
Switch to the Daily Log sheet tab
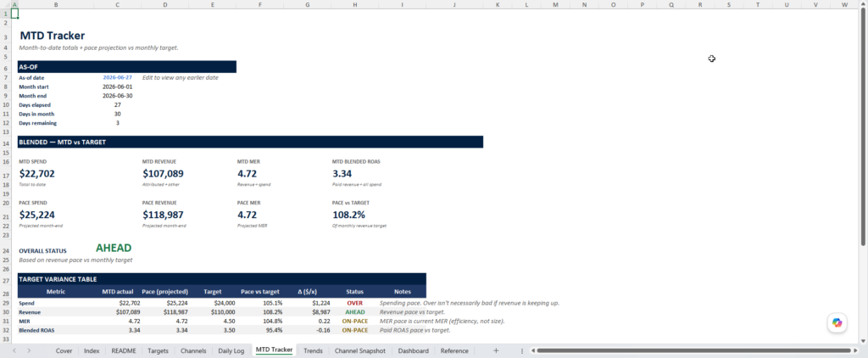231,351
